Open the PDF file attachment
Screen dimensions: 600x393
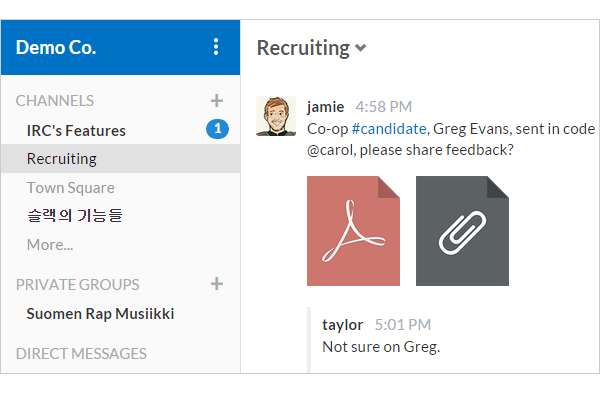tap(353, 231)
